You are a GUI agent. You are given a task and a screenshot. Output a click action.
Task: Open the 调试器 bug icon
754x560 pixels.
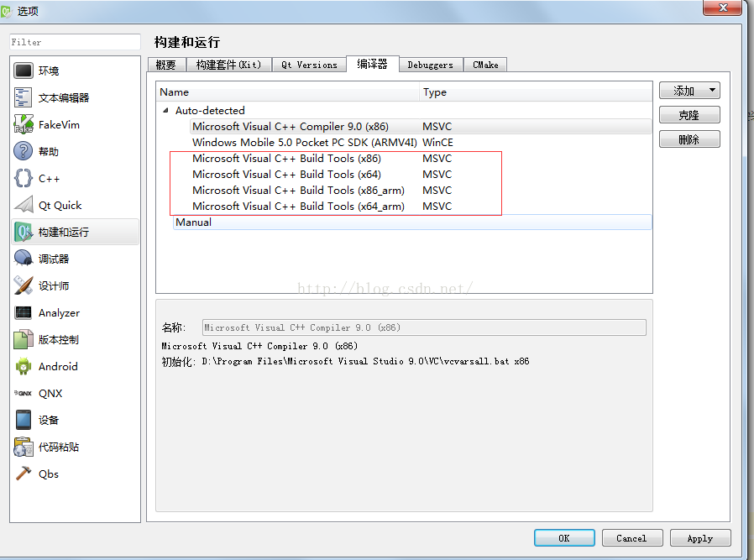pyautogui.click(x=23, y=259)
